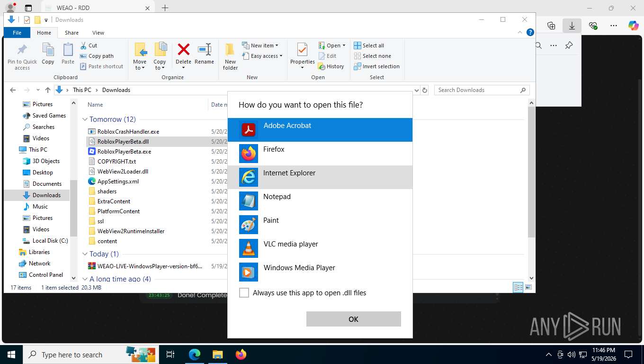Switch to the Home ribbon tab
This screenshot has height=364, width=644.
(x=44, y=33)
